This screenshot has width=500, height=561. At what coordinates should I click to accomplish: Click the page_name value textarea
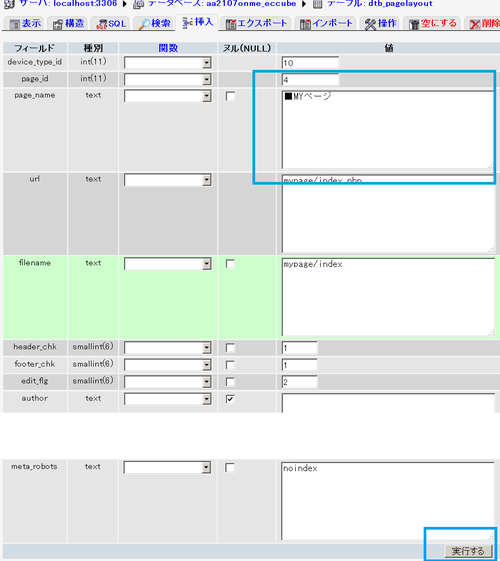pos(388,130)
